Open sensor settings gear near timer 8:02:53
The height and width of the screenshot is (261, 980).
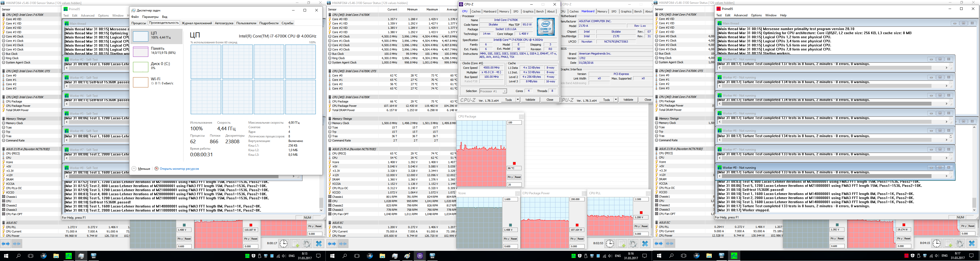click(633, 243)
